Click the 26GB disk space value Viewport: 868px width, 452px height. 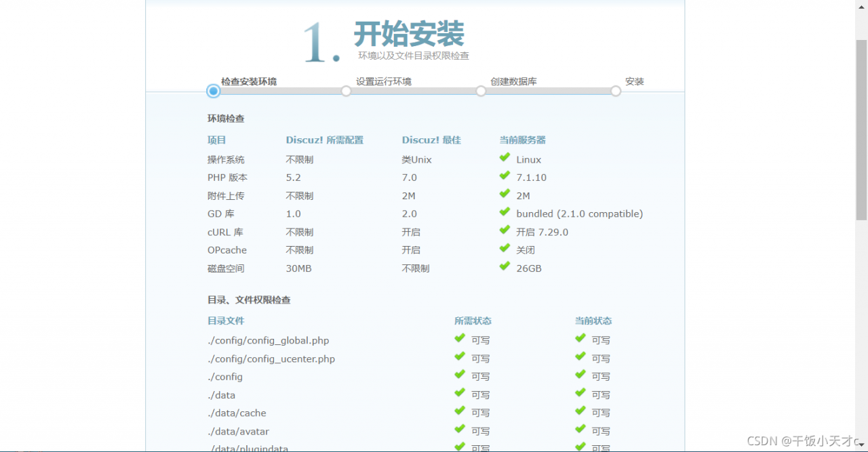(529, 268)
